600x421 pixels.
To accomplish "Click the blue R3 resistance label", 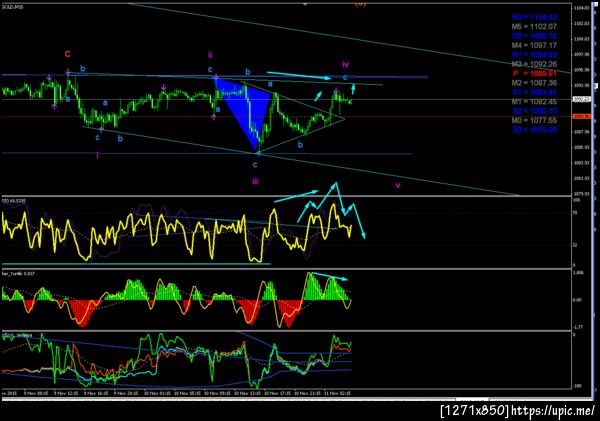I will click(534, 17).
